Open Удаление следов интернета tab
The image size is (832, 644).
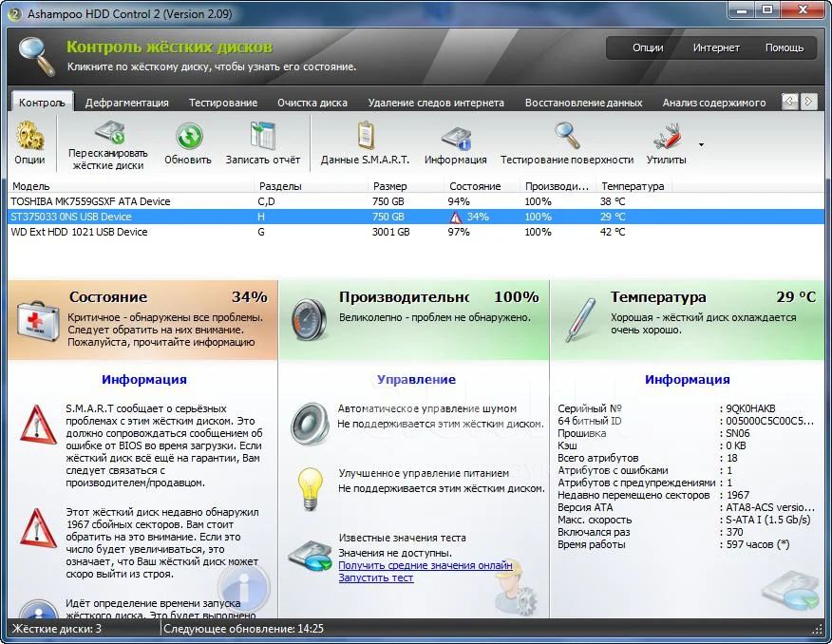click(436, 103)
